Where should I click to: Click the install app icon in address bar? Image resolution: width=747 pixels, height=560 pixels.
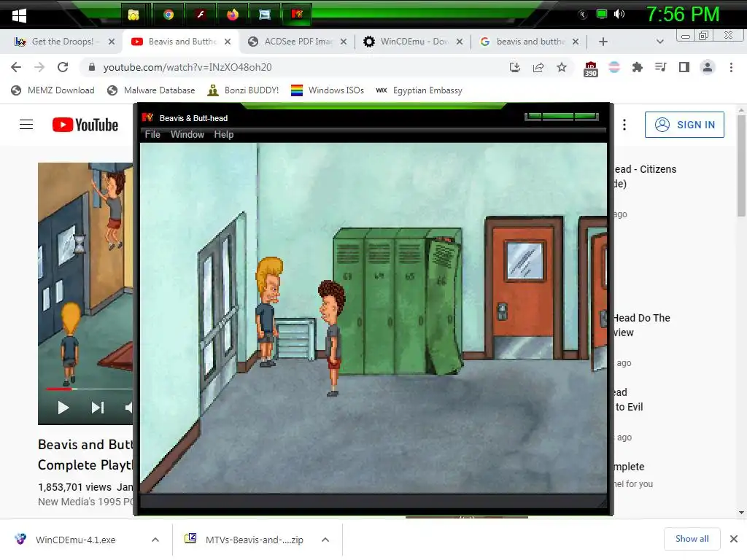tap(514, 67)
